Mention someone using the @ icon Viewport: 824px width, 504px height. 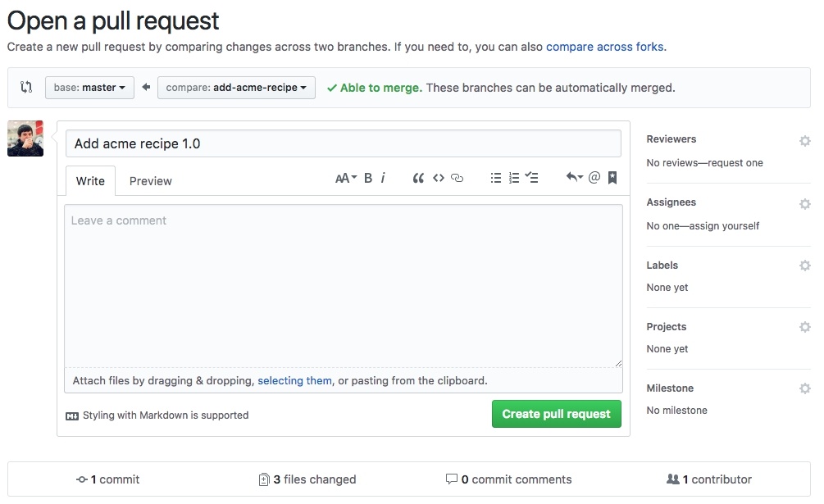pyautogui.click(x=594, y=177)
